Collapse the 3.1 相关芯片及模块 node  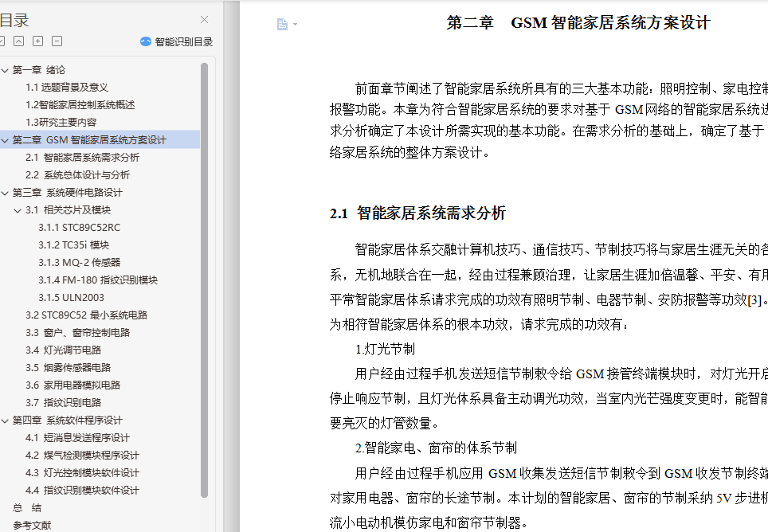[x=18, y=210]
